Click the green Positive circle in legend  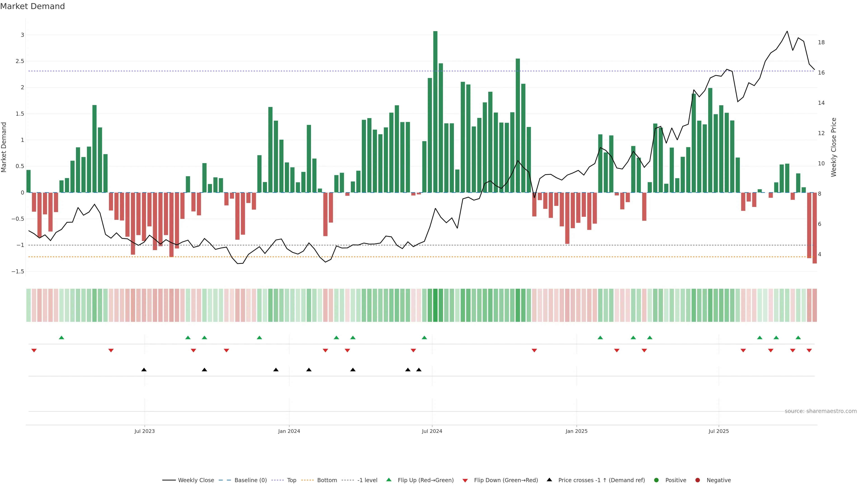(x=656, y=480)
